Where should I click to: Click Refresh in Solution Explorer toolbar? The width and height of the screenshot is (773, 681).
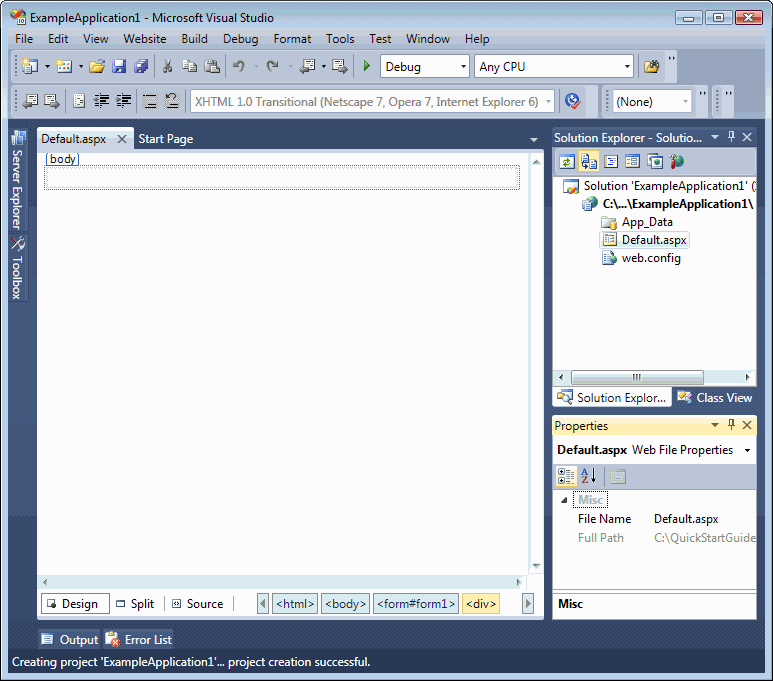(567, 161)
